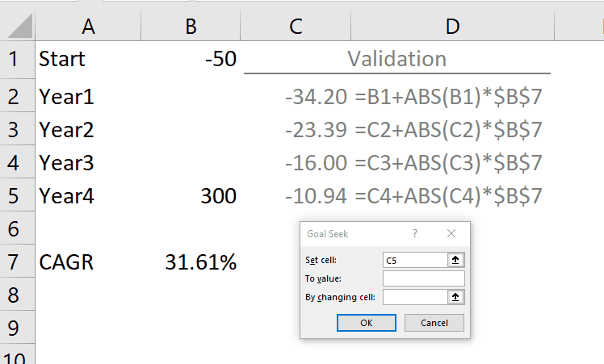Click the Validation header cell
Image resolution: width=604 pixels, height=364 pixels.
click(396, 60)
